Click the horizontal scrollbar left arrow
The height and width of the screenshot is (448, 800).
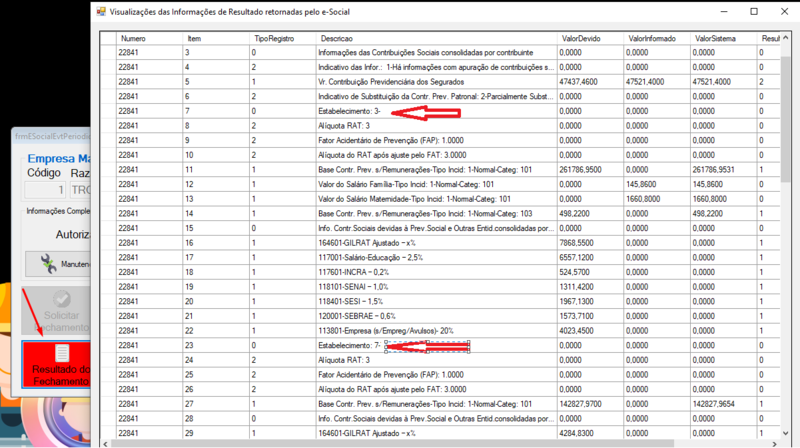(x=106, y=443)
